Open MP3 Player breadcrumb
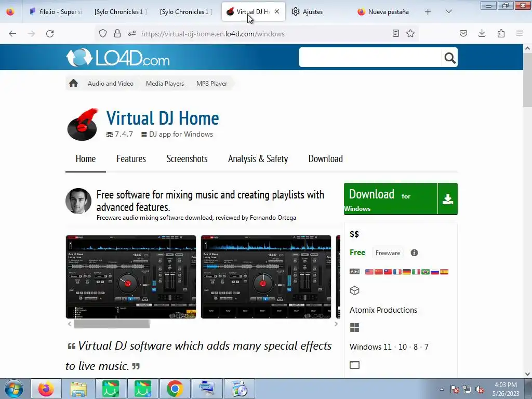This screenshot has height=399, width=532. (x=212, y=84)
